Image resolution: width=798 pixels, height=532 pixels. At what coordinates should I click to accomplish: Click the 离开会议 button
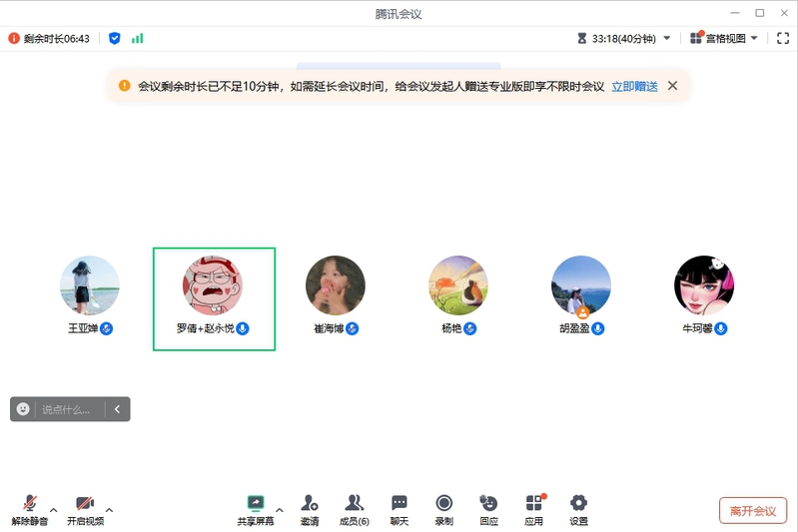[752, 510]
